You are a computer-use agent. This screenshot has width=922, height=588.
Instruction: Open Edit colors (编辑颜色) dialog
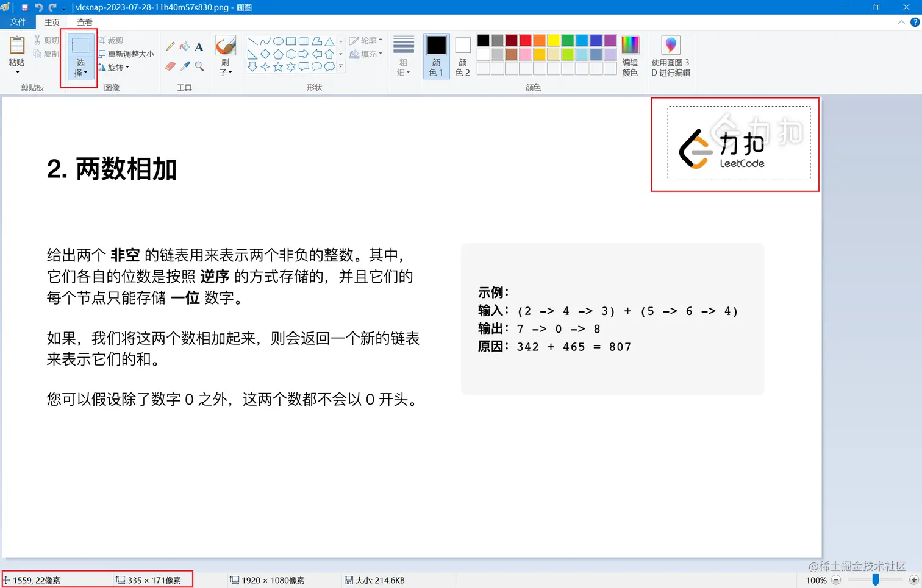pyautogui.click(x=630, y=56)
